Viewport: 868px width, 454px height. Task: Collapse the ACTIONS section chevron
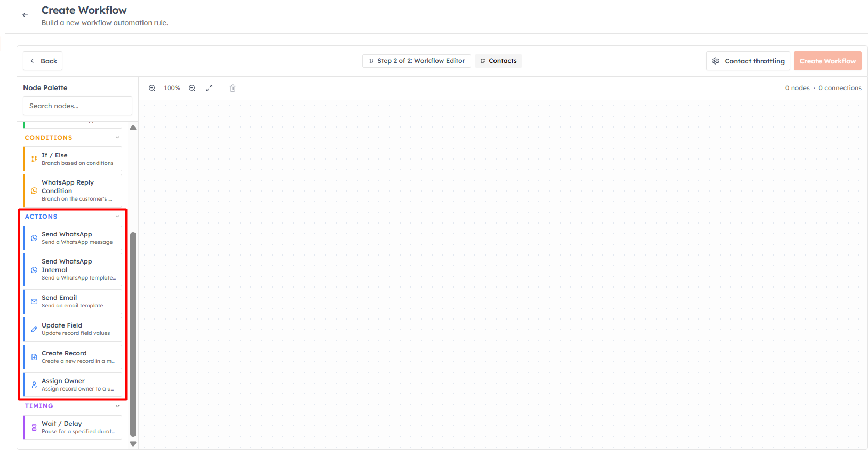click(118, 216)
